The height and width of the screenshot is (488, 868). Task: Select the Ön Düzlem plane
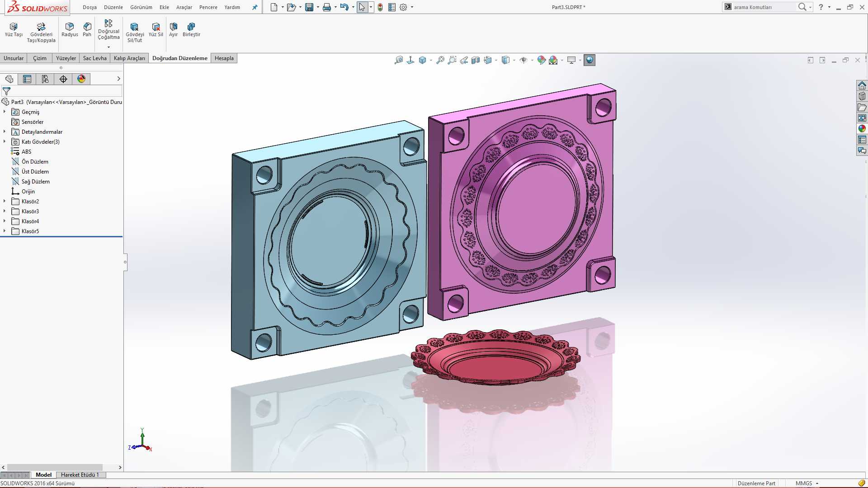click(35, 161)
